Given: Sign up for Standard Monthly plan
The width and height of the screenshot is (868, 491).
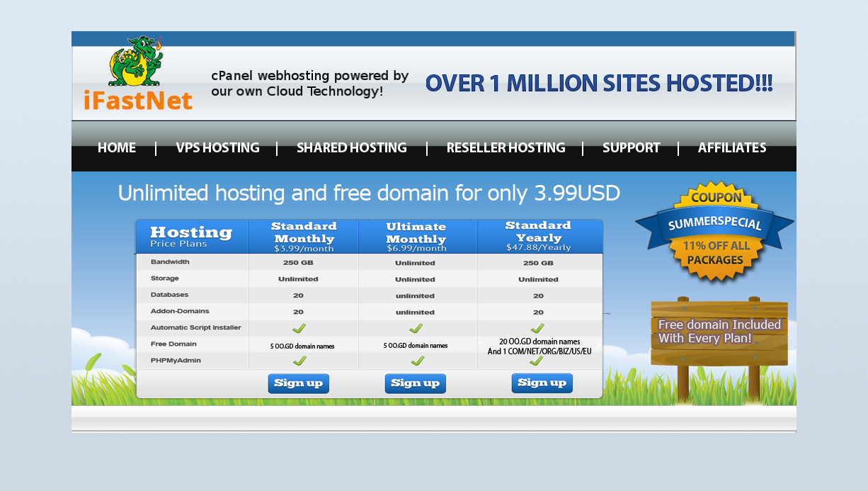Looking at the screenshot, I should pos(298,383).
